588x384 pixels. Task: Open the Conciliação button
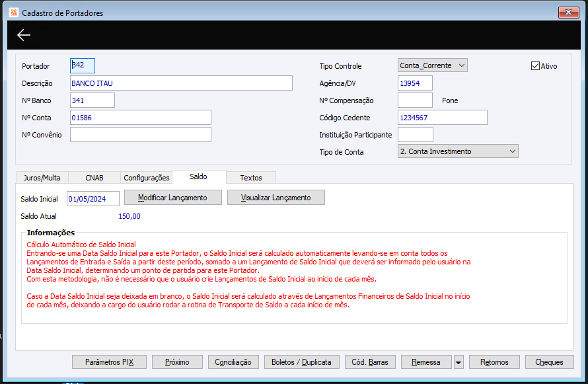(233, 362)
